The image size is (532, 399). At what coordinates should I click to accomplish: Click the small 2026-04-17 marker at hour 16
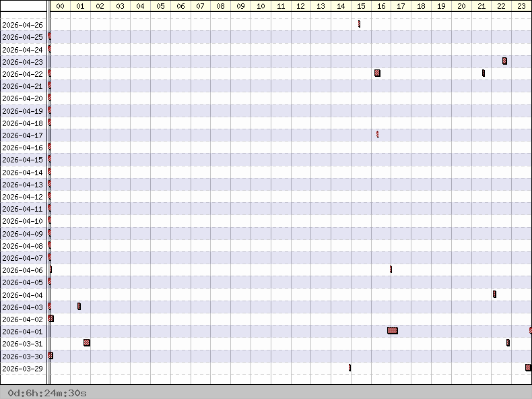pos(377,134)
